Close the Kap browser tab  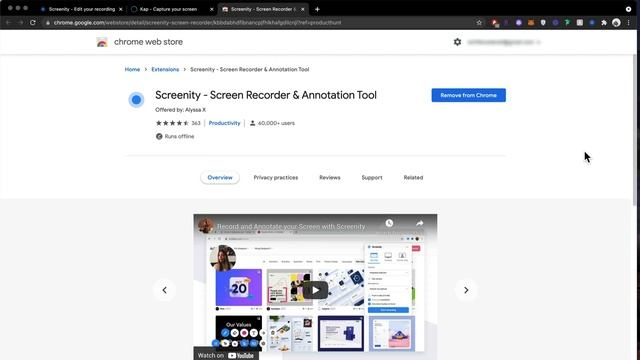coord(211,9)
